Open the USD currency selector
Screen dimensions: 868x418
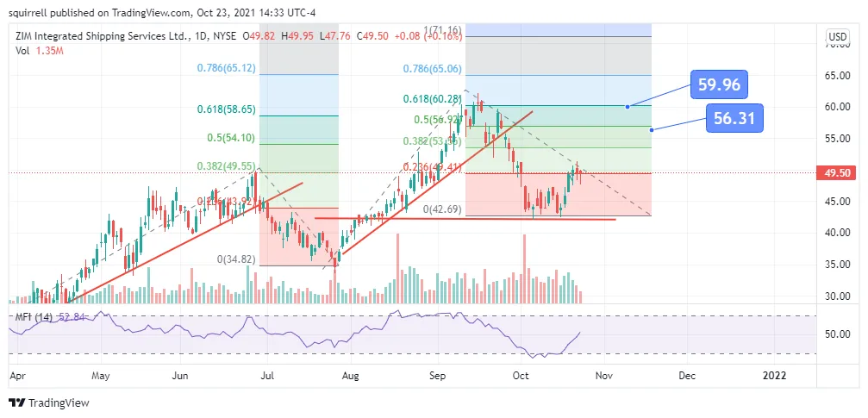(838, 37)
